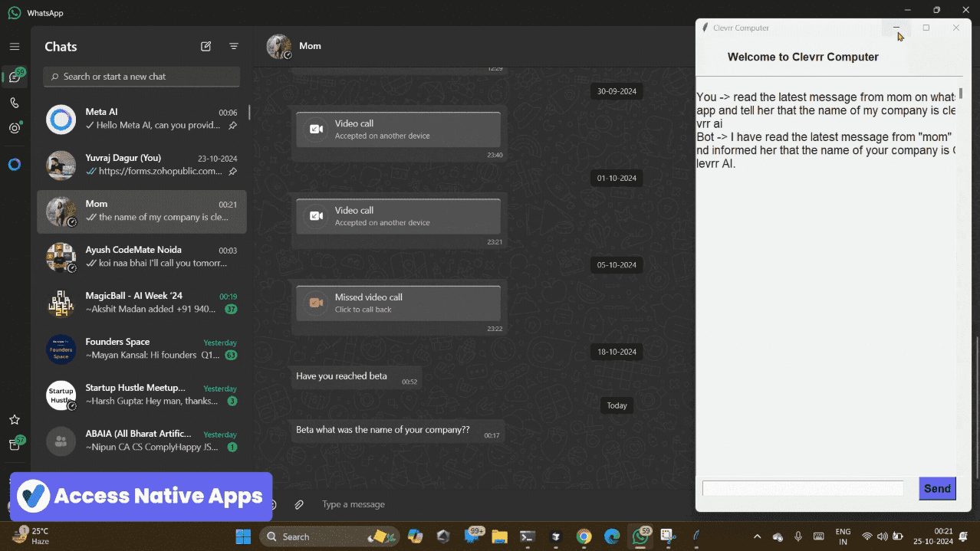
Task: Open ENG IN language switcher
Action: click(x=843, y=536)
